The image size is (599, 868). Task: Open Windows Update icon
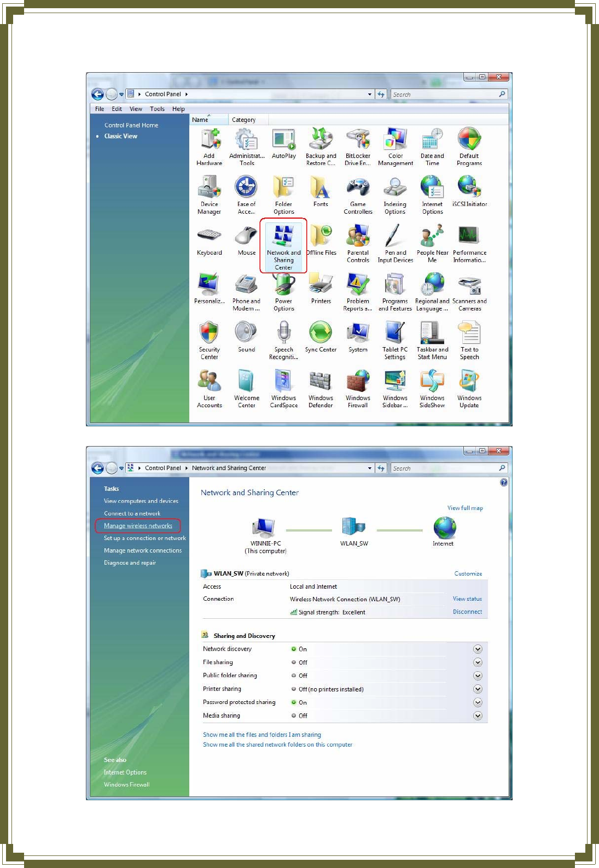tap(469, 389)
